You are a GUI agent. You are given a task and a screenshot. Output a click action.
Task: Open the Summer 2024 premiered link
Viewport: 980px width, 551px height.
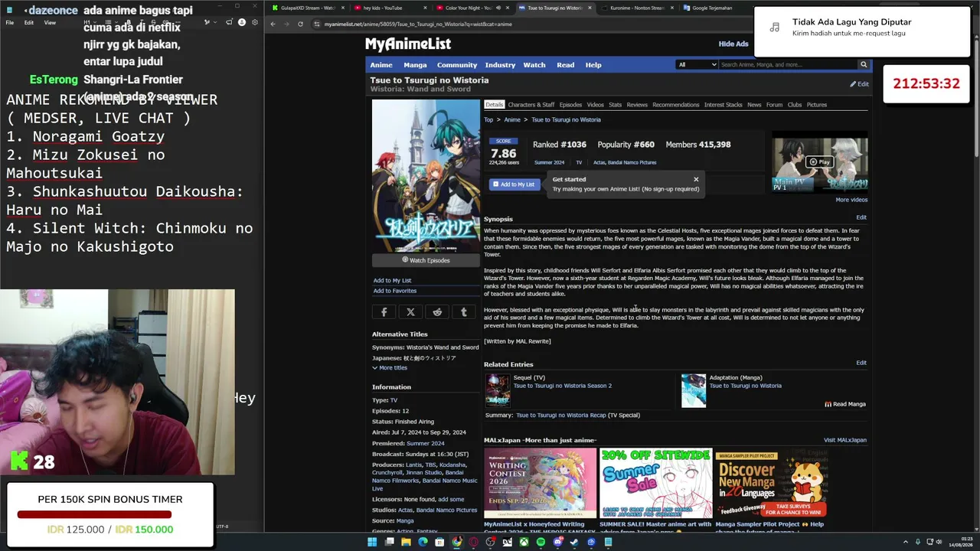425,444
